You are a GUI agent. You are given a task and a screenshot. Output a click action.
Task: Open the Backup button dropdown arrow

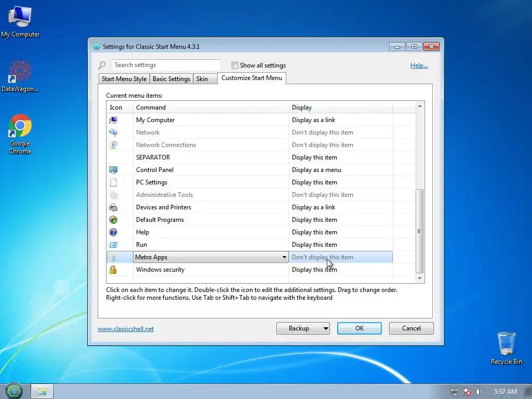[325, 328]
